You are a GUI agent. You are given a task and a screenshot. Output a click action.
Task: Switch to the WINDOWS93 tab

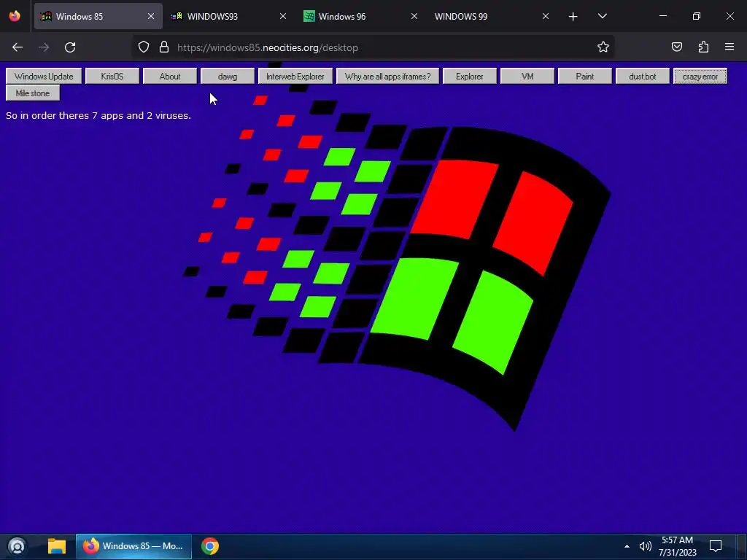click(230, 16)
